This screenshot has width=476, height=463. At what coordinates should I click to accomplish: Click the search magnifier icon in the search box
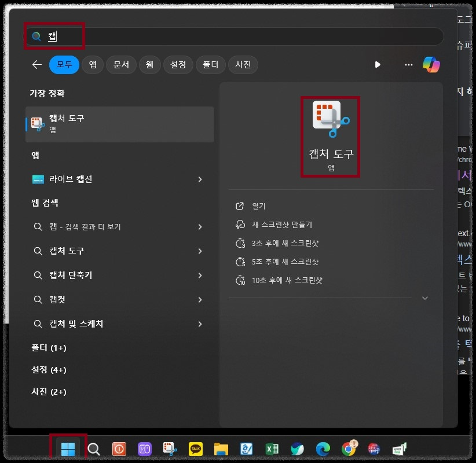35,36
